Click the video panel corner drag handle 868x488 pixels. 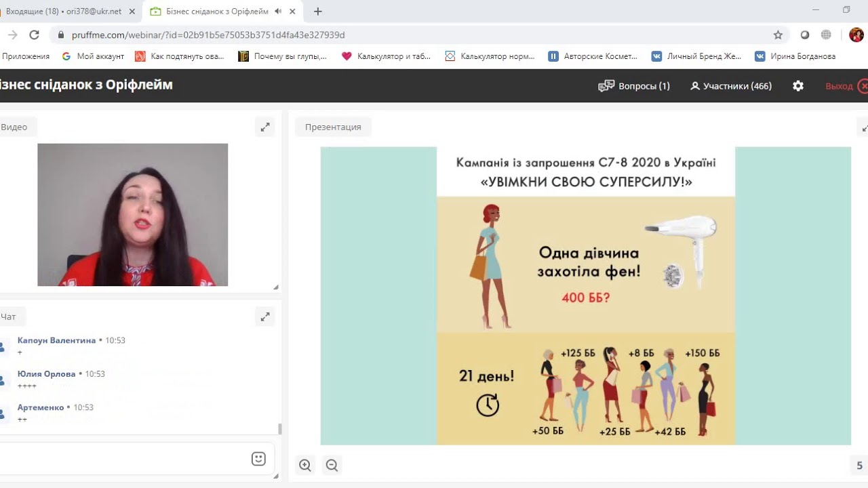point(275,287)
